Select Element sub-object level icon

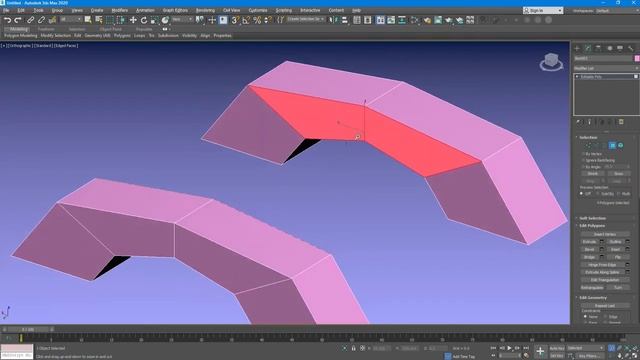tap(620, 145)
